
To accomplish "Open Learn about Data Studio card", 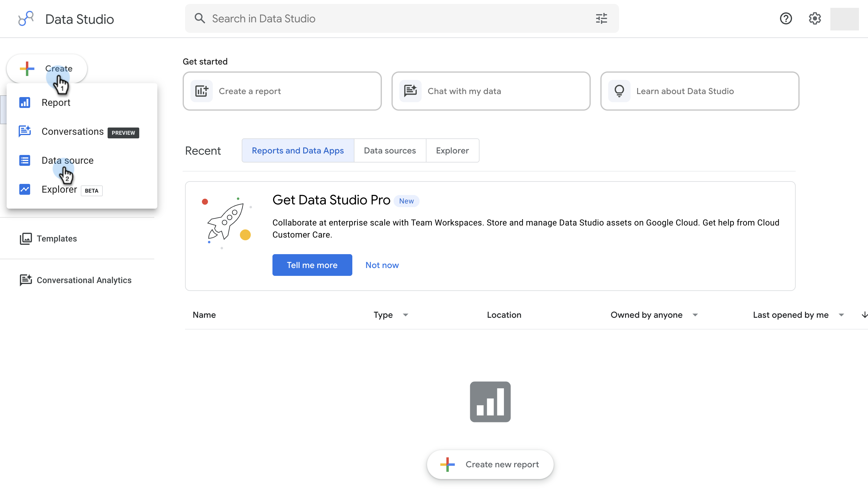I will (x=700, y=91).
